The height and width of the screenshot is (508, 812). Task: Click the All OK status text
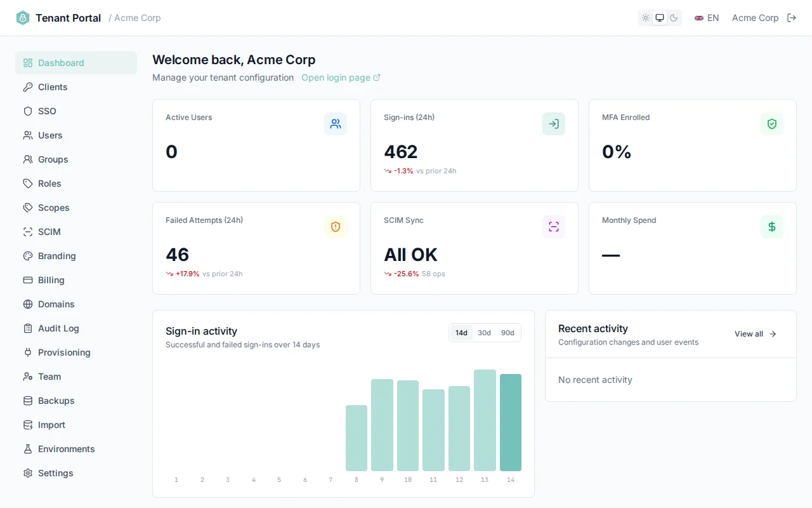click(411, 255)
